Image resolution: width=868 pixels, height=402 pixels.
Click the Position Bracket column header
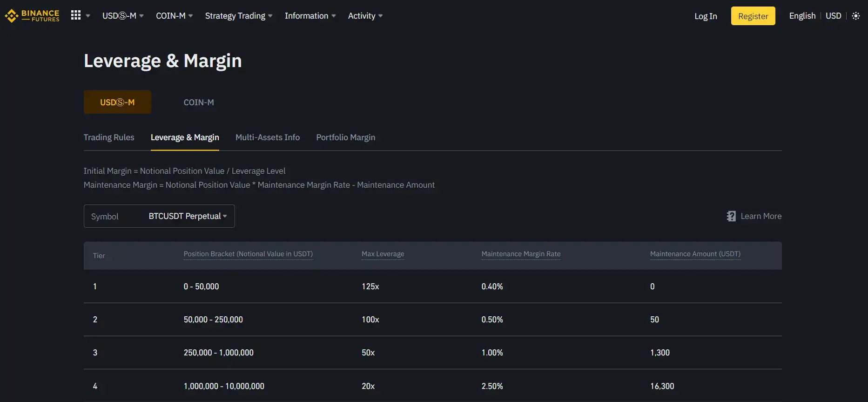[248, 254]
